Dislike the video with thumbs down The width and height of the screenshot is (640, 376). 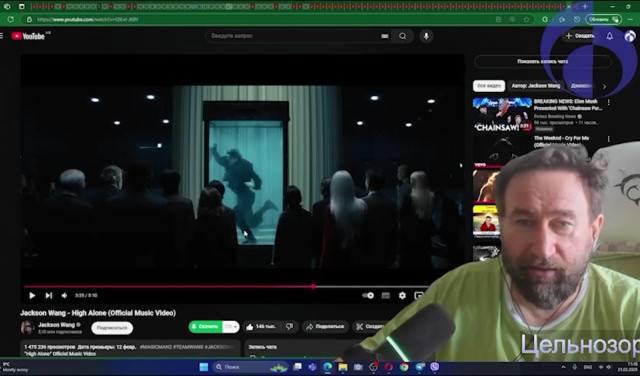click(290, 327)
